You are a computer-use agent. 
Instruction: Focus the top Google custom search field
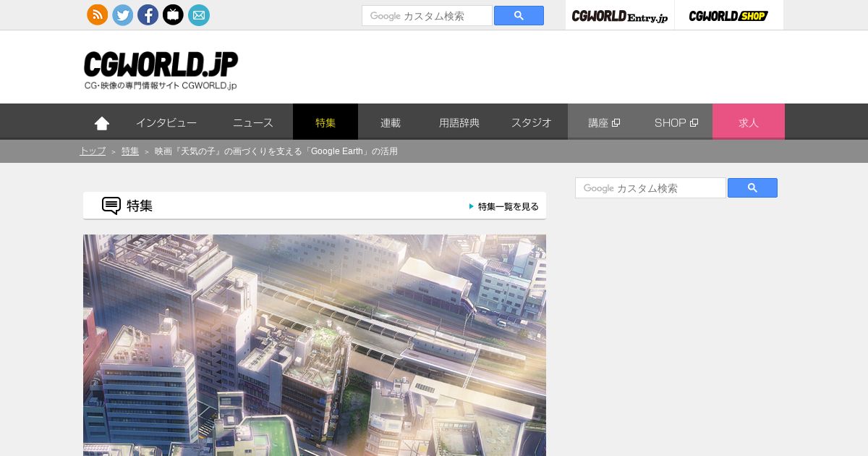427,16
